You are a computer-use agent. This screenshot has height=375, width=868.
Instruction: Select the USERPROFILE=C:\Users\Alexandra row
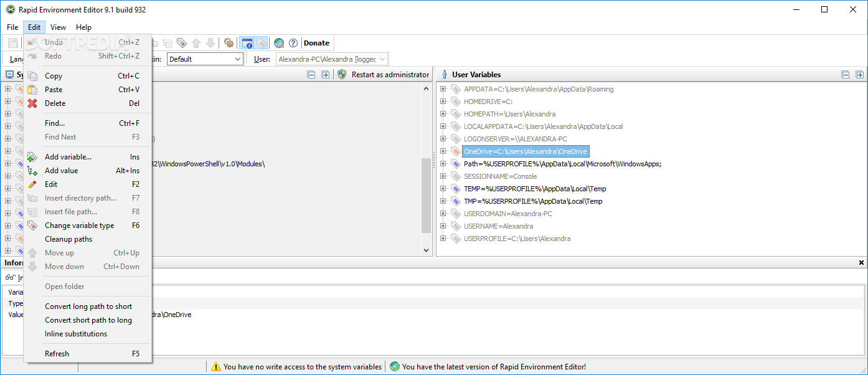[x=517, y=239]
